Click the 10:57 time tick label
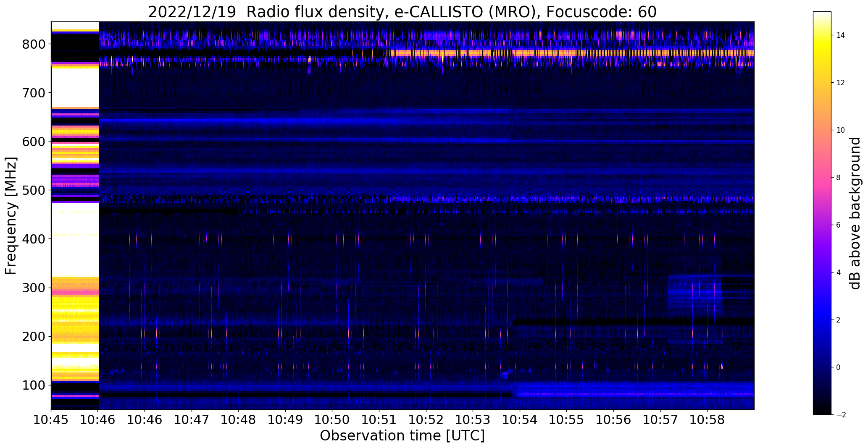 (x=660, y=420)
